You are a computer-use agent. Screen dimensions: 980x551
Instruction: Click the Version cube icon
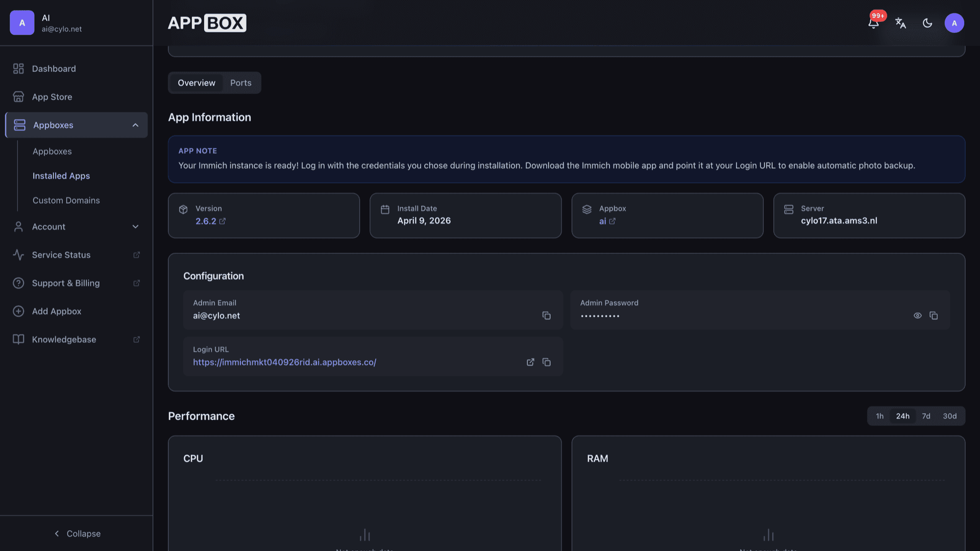click(x=183, y=209)
